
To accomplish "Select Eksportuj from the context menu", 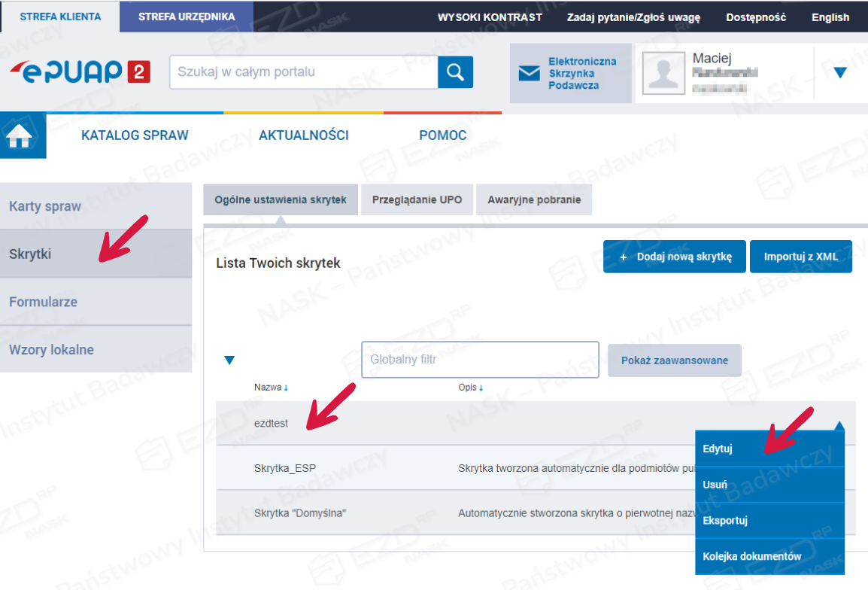I will coord(724,521).
